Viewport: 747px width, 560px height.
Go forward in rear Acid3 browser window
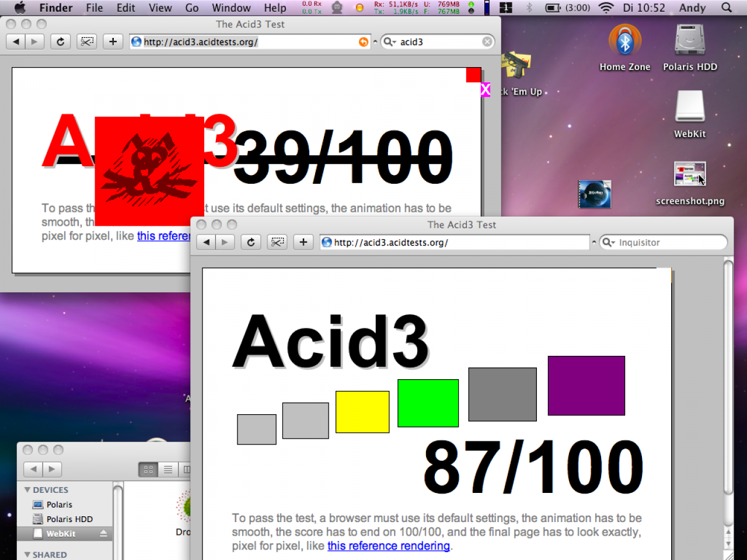point(34,41)
